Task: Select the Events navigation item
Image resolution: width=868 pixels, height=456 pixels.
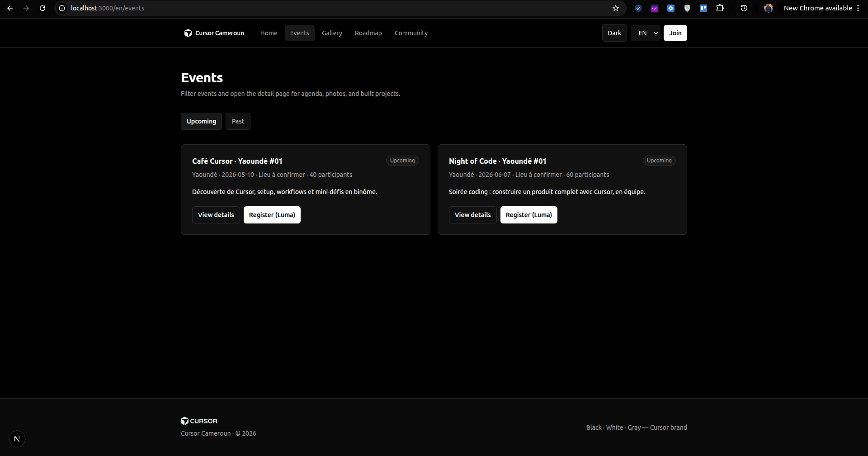Action: tap(300, 33)
